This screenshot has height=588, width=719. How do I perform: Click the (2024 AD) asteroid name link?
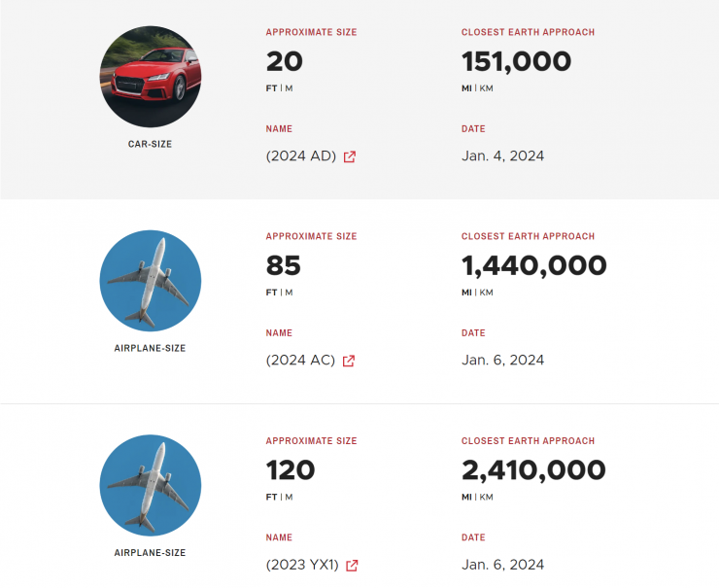tap(300, 156)
